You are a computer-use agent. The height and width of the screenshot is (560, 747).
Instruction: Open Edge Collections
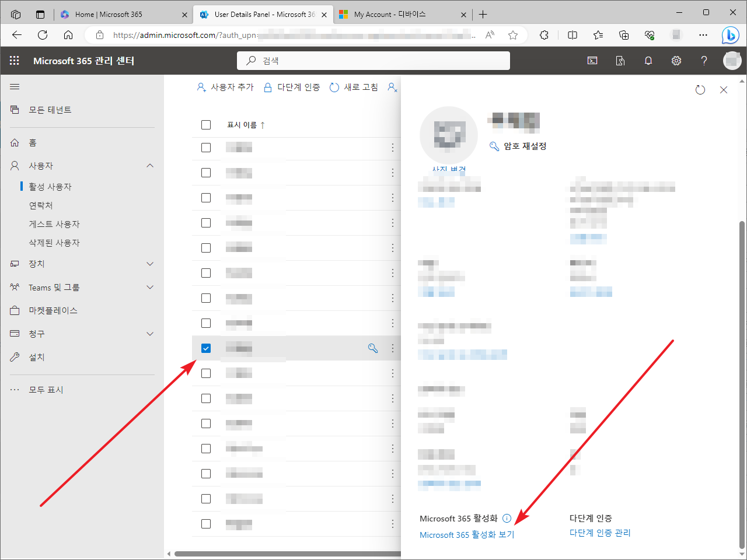[x=624, y=35]
